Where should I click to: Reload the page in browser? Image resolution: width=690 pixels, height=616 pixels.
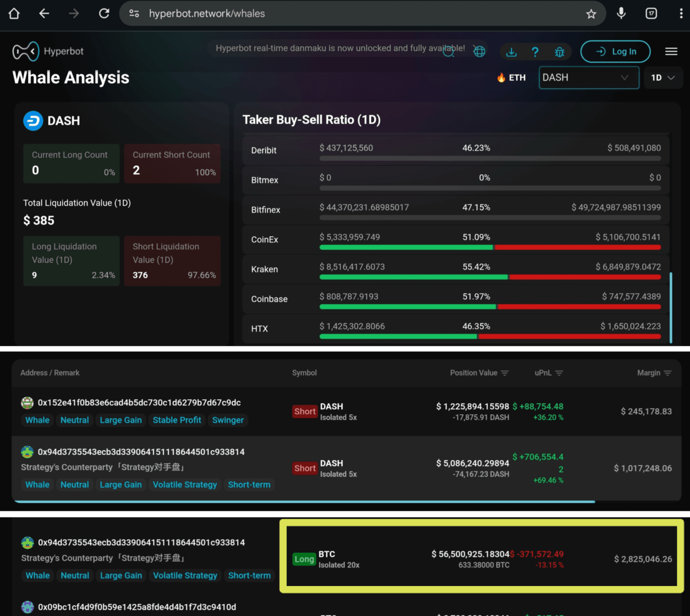point(104,14)
